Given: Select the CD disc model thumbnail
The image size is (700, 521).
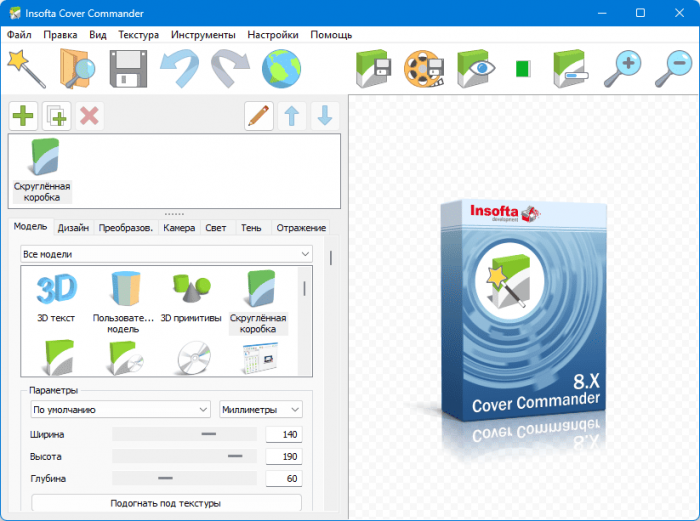Looking at the screenshot, I should (194, 357).
